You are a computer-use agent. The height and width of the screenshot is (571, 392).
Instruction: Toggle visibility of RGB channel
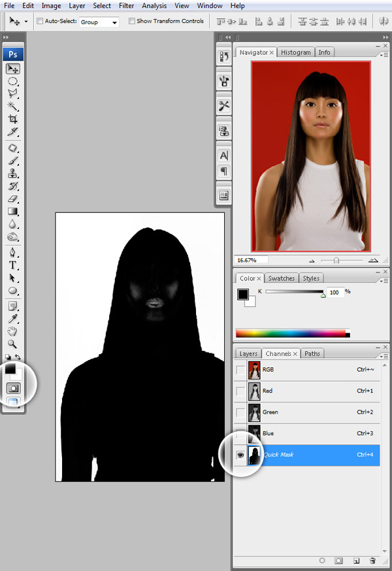tap(240, 370)
